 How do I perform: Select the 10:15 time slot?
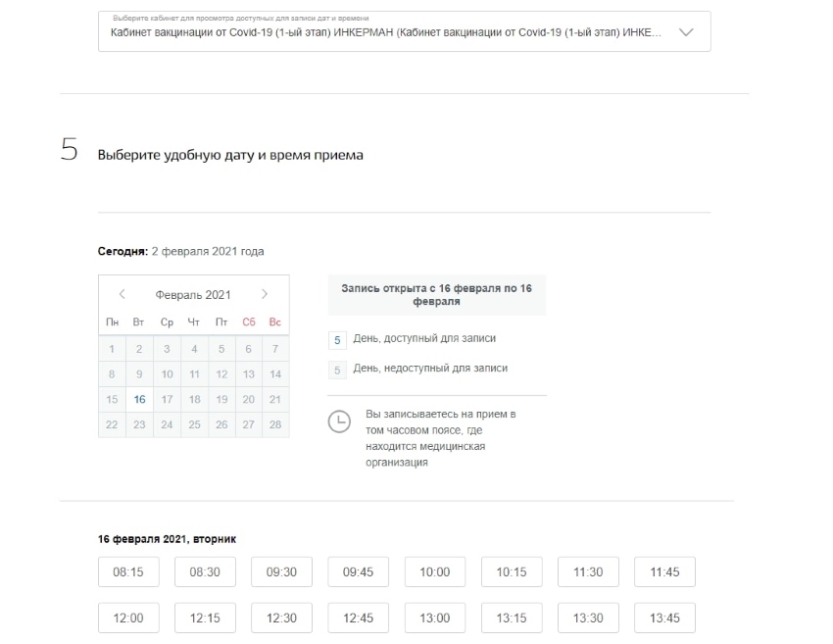point(512,572)
